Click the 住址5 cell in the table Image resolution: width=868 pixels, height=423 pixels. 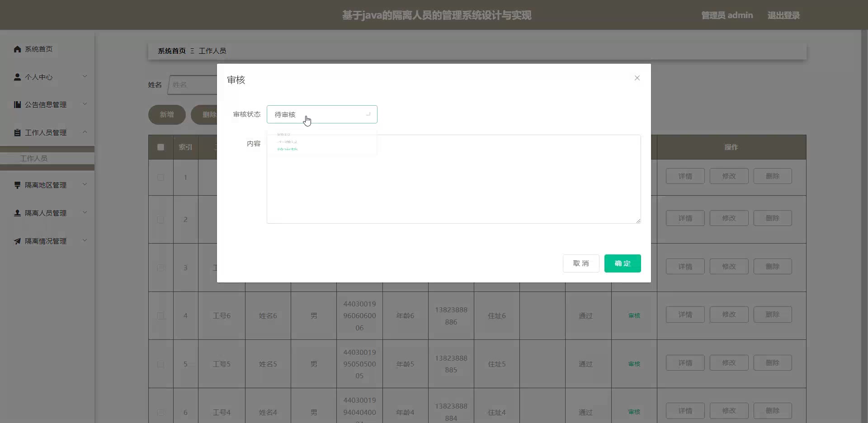(x=497, y=364)
